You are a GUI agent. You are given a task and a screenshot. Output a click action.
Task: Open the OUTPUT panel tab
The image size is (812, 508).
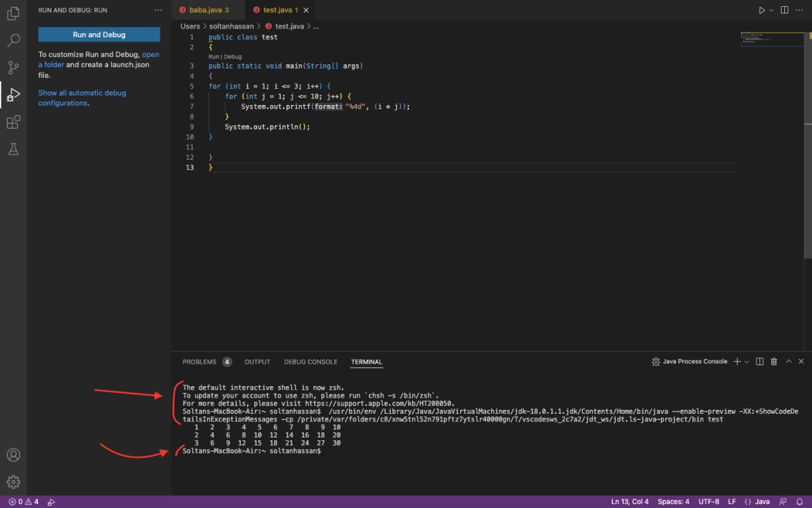pos(257,362)
